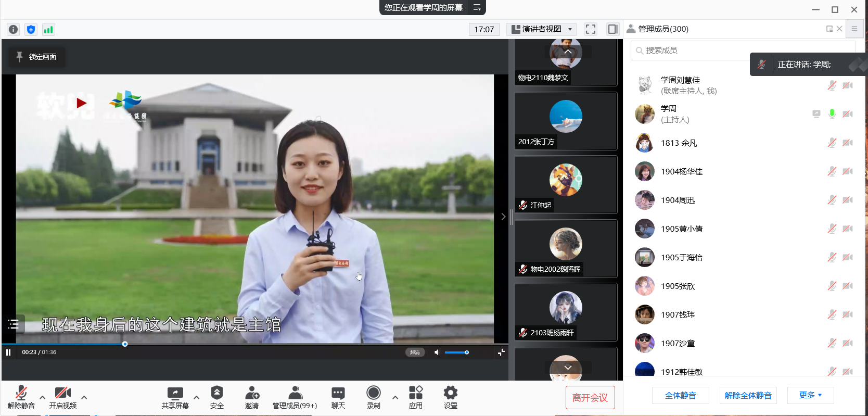Open the Share Screen (共享屏幕) tool
This screenshot has height=416, width=868.
(175, 398)
